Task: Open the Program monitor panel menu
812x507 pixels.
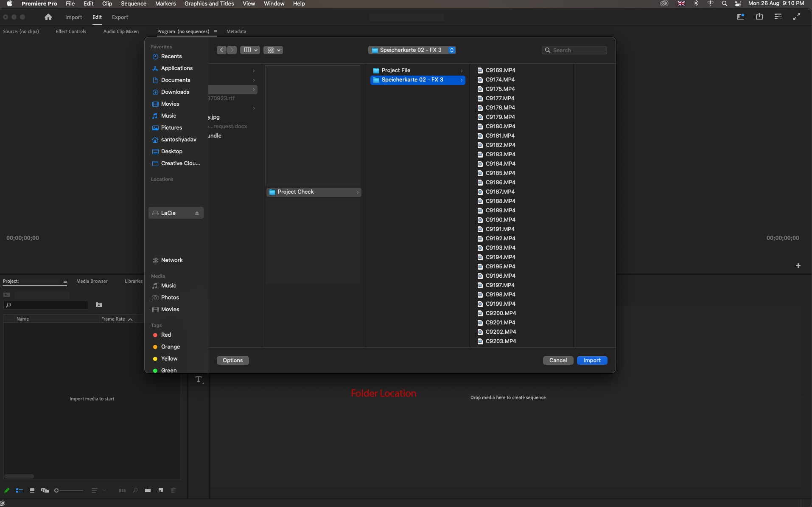Action: point(216,31)
